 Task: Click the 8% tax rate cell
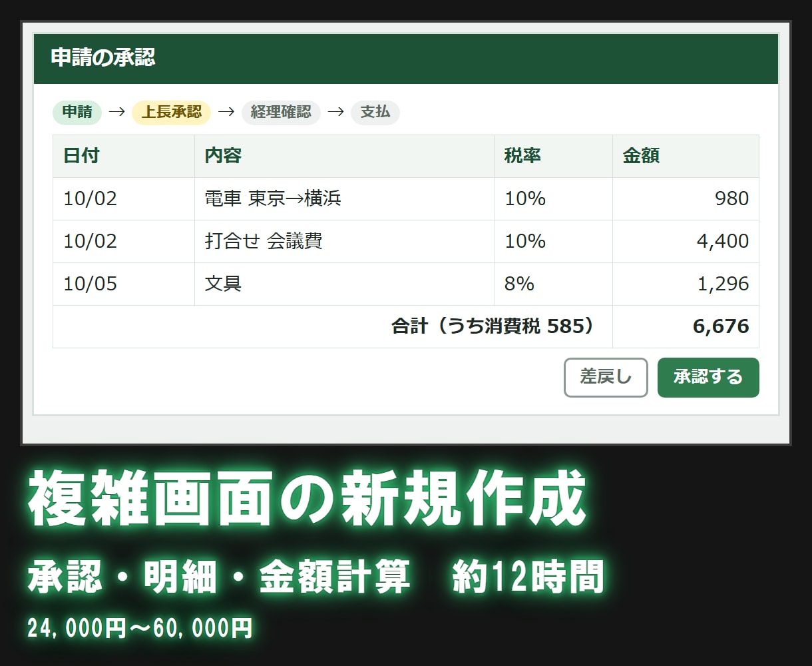click(x=553, y=284)
